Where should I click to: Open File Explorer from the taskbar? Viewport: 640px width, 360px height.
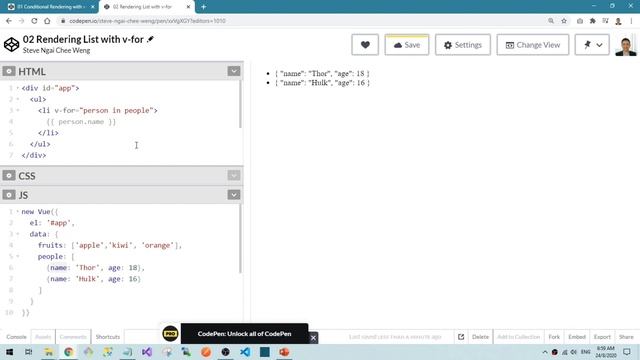(48, 352)
